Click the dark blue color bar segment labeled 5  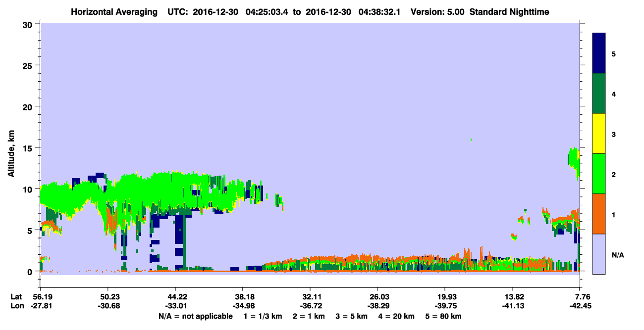pyautogui.click(x=599, y=53)
